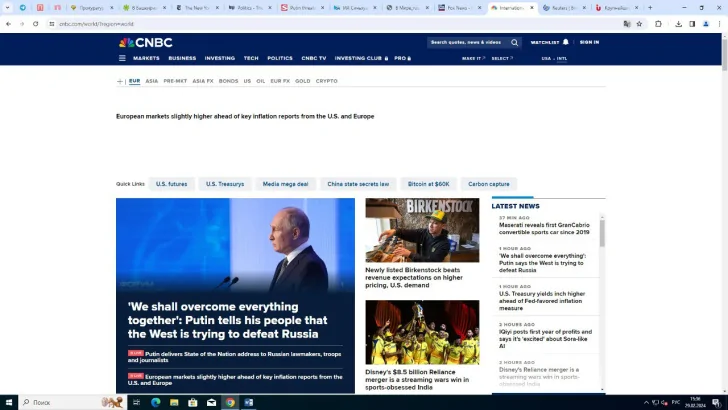Expand the Select dropdown
This screenshot has width=728, height=410.
coord(502,58)
